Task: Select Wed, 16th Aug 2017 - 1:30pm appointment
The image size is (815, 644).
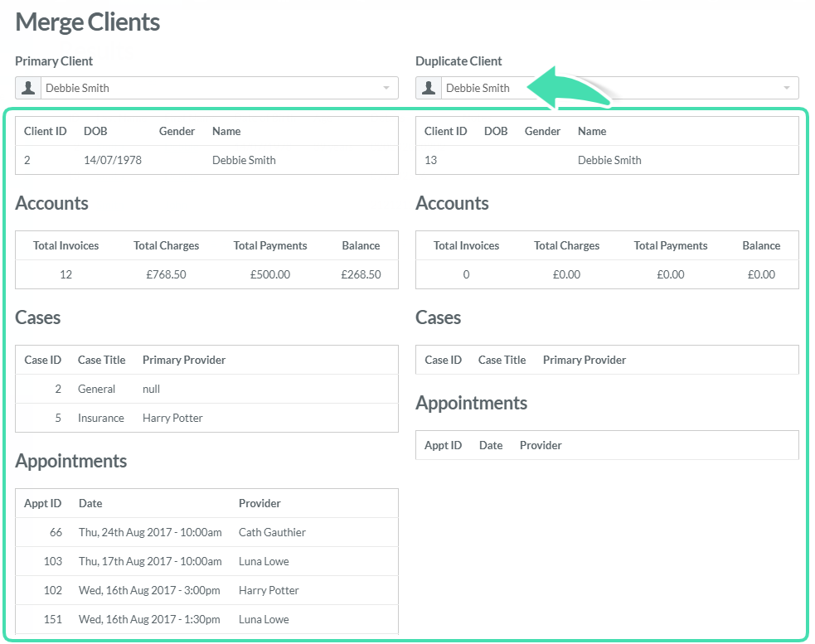Action: pos(149,620)
